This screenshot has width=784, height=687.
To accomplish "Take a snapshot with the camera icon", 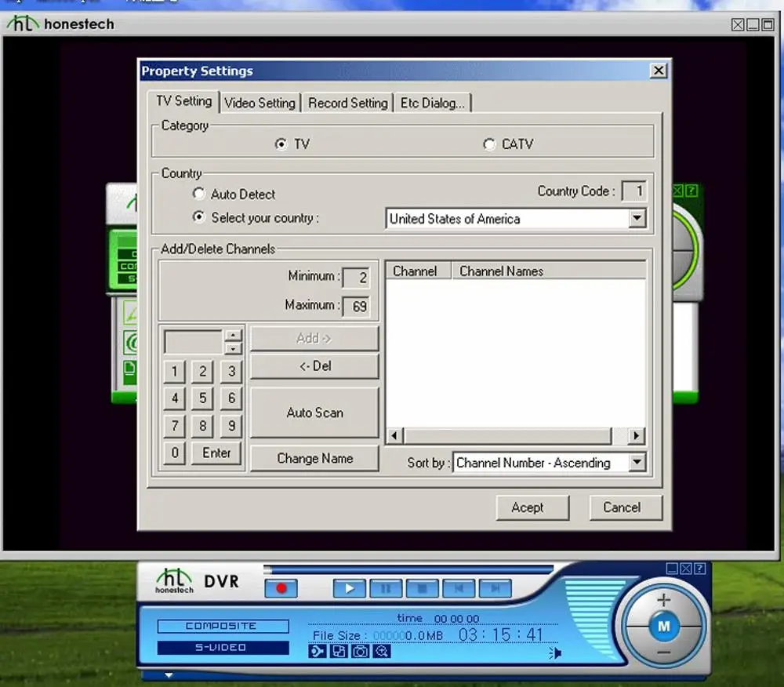I will point(360,651).
